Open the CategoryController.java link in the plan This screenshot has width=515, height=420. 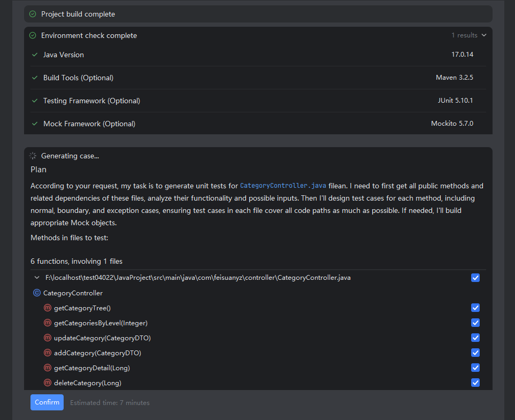[283, 186]
